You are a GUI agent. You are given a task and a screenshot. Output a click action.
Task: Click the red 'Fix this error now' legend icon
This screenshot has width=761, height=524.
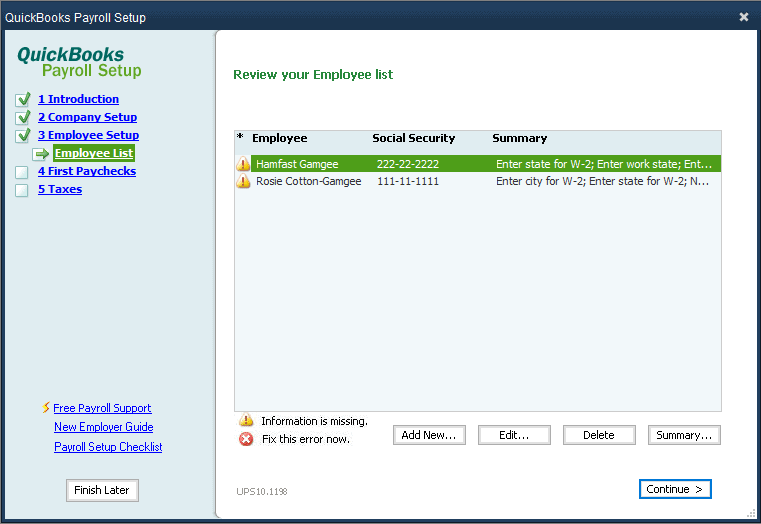(x=246, y=439)
